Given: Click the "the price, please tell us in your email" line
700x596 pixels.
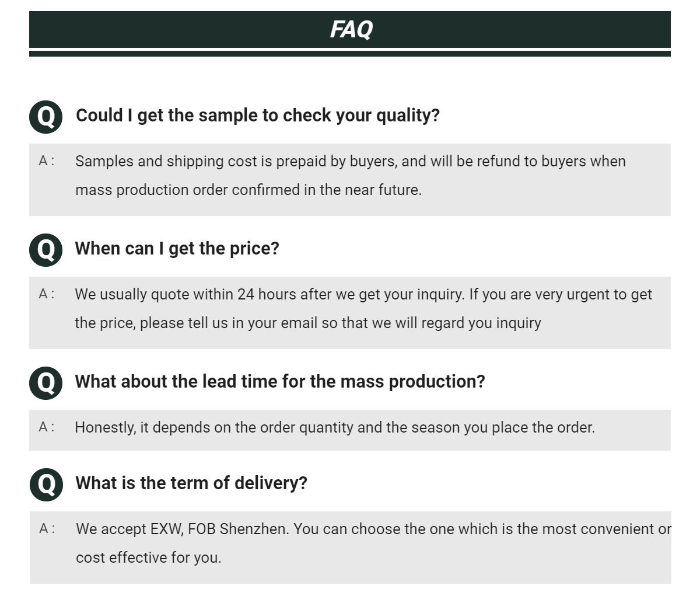Looking at the screenshot, I should [x=307, y=323].
